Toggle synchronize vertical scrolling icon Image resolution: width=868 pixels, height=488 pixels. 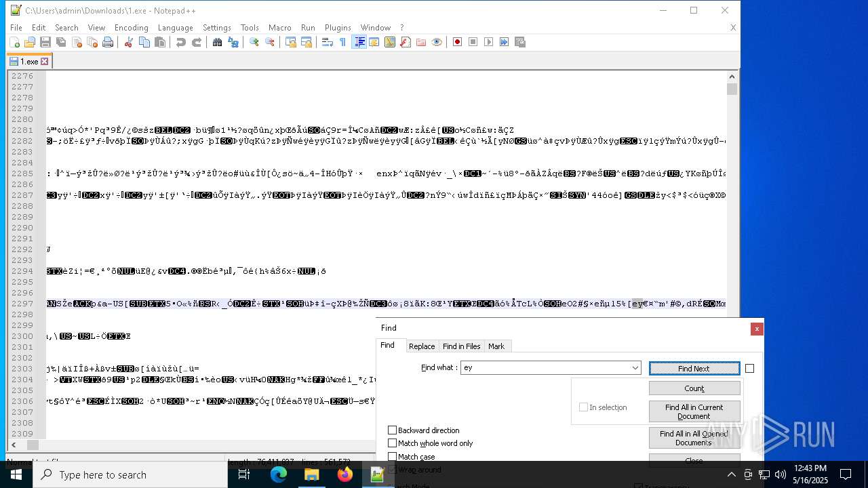291,42
